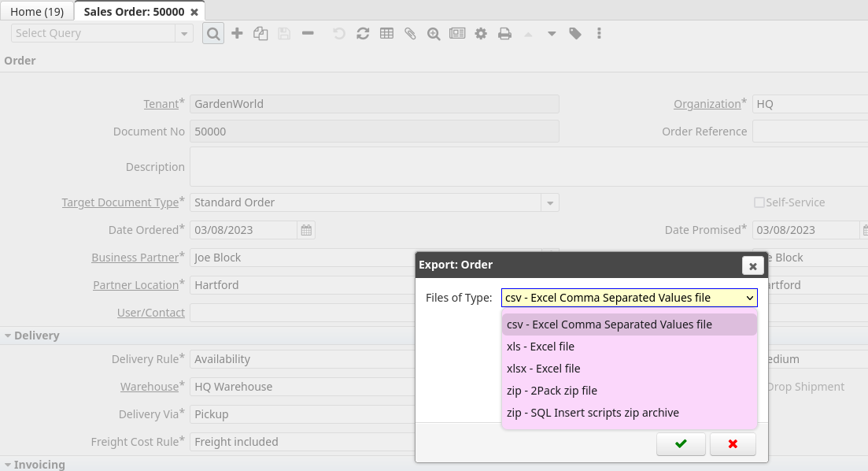Copy the current record using the copy icon
Image resolution: width=868 pixels, height=471 pixels.
260,33
